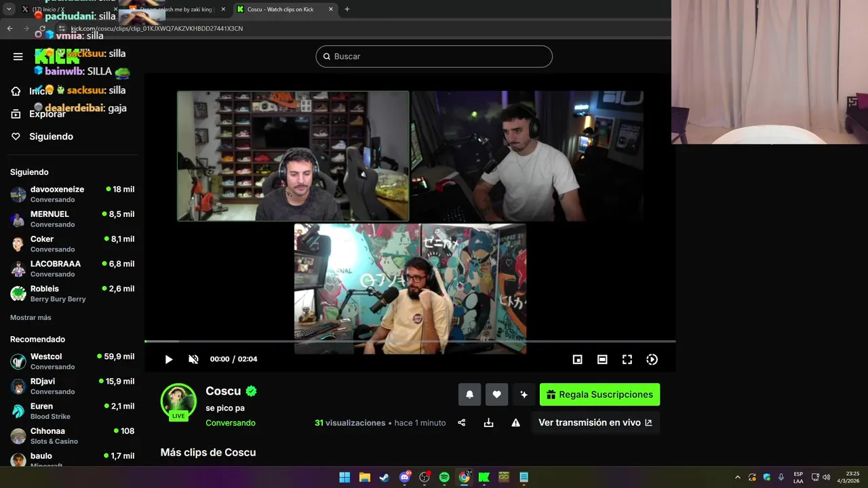
Task: Click the Más clips de Coscu heading
Action: point(208,452)
